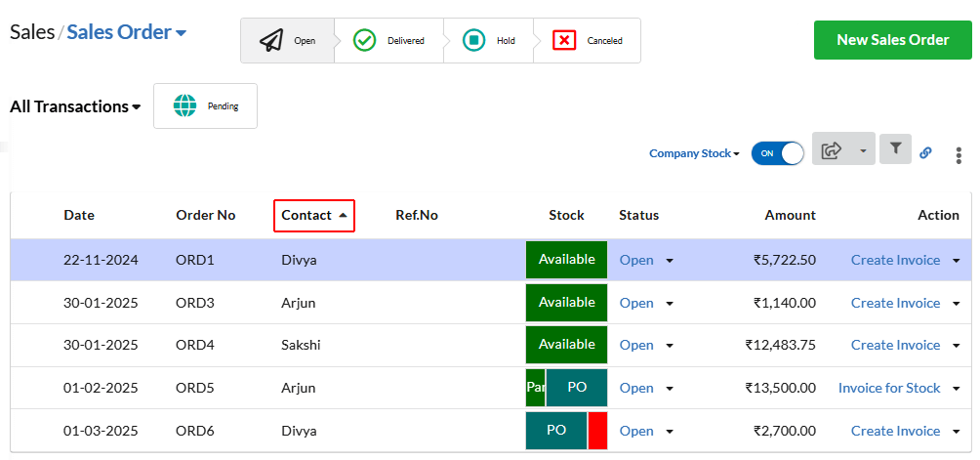
Task: Open status dropdown arrow for ORD5
Action: 670,389
